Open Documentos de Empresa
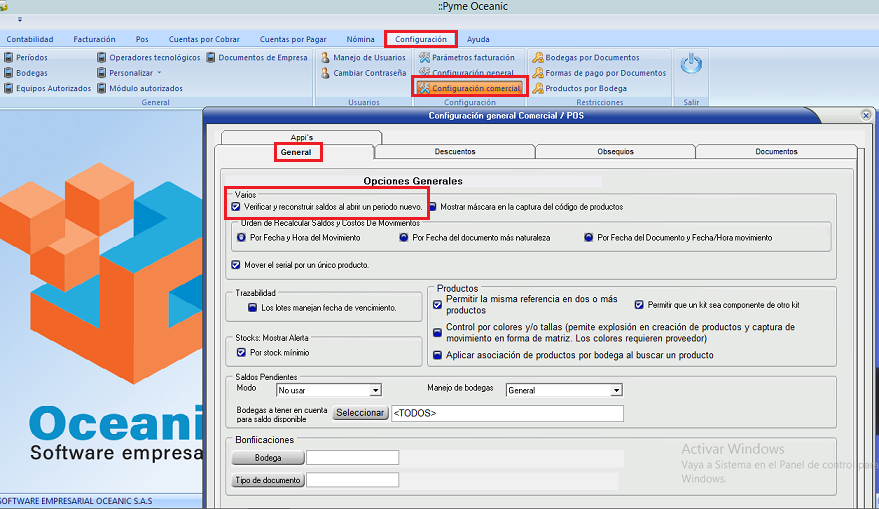 point(262,58)
